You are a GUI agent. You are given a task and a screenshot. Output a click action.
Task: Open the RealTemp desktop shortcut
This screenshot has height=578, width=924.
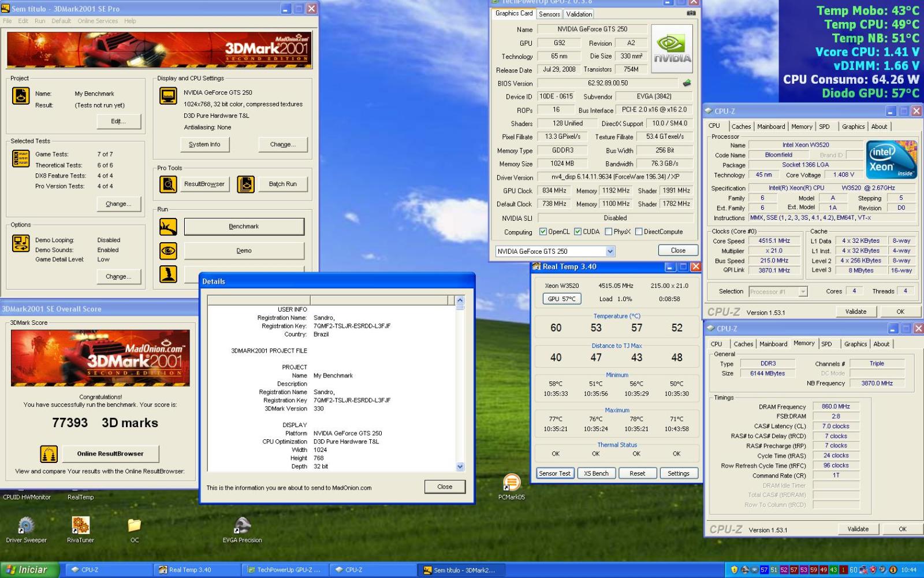click(x=80, y=497)
